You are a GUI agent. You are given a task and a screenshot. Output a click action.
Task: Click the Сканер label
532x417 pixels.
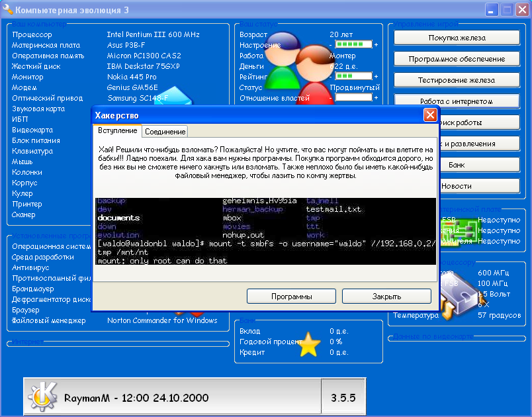click(x=23, y=214)
